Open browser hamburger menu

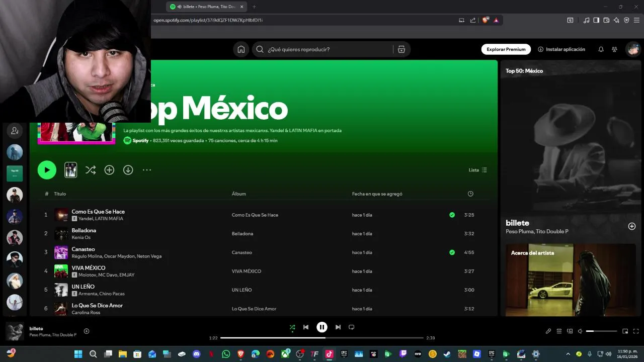[636, 20]
